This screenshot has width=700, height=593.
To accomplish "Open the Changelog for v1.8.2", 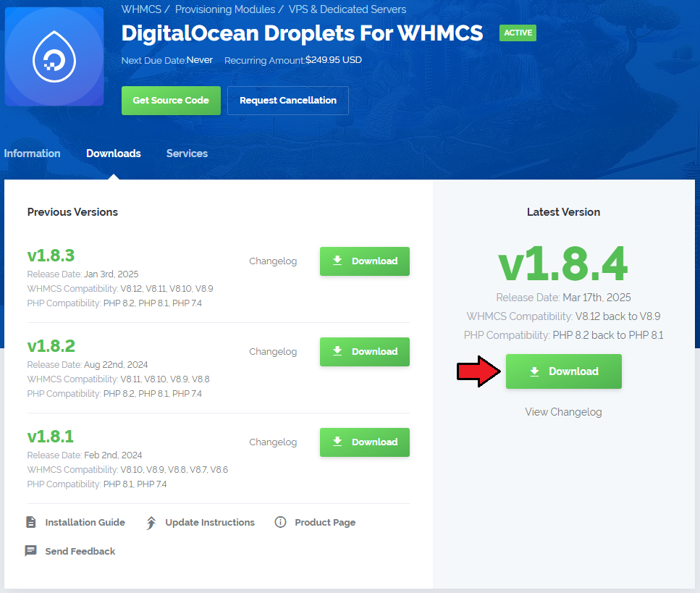I will [x=273, y=352].
